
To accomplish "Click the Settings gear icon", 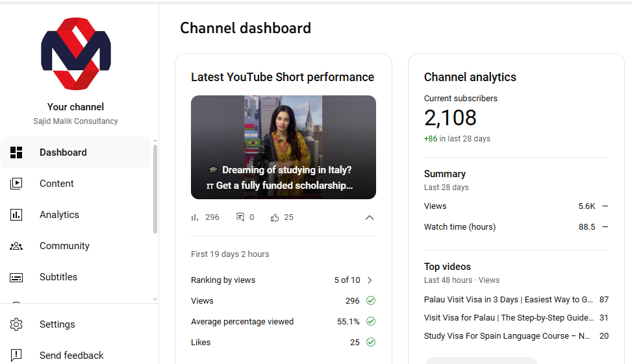I will tap(16, 324).
